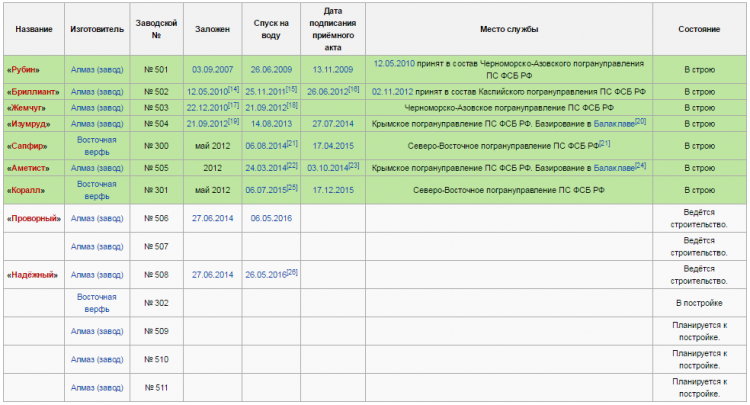This screenshot has width=750, height=405.
Task: Open the date link 03.09.2007
Action: click(x=212, y=70)
